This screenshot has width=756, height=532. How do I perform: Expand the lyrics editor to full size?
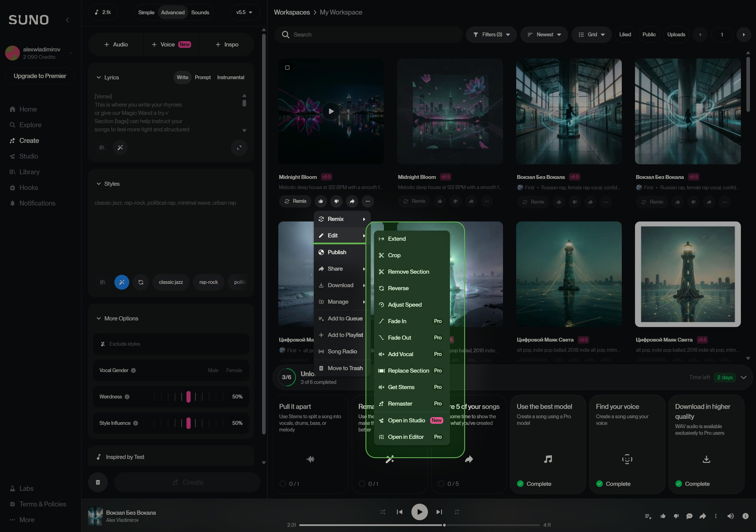pos(239,147)
